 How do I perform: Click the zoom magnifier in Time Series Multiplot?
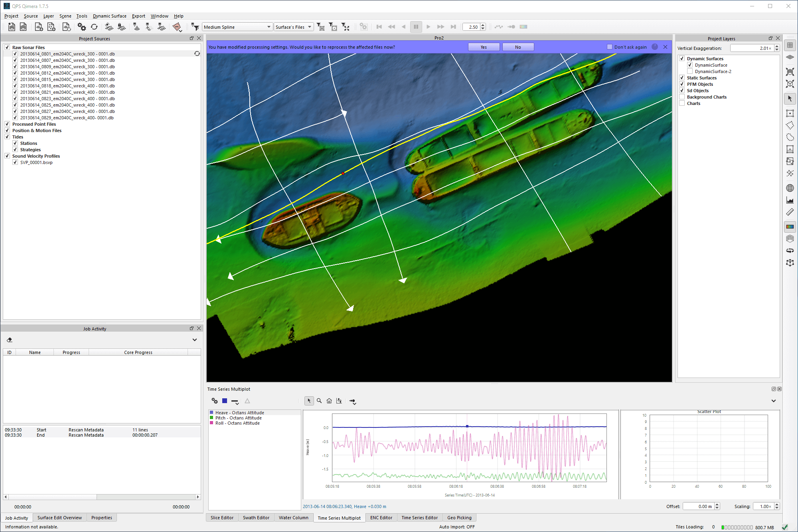[319, 401]
